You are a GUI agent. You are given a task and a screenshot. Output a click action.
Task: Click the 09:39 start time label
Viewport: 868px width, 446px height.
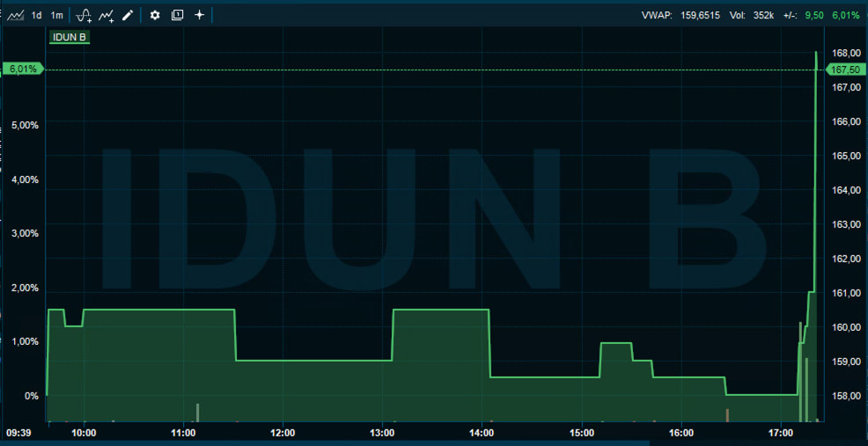(x=19, y=433)
